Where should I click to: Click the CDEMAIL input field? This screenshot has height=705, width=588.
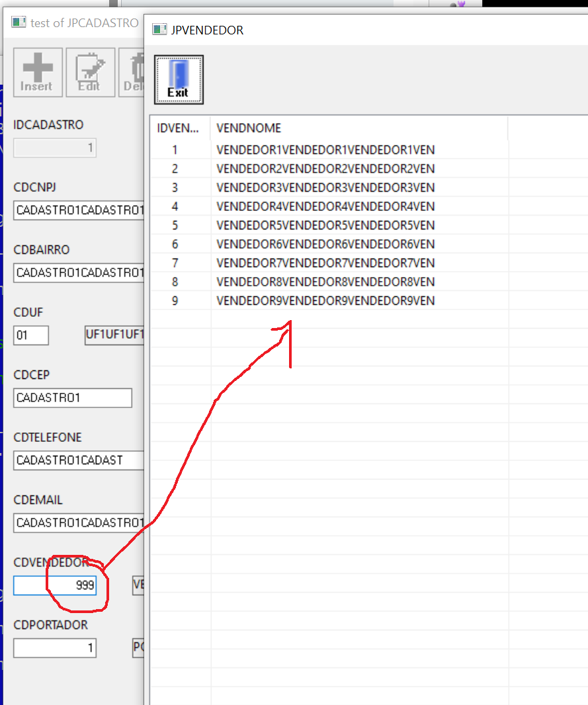(x=79, y=523)
